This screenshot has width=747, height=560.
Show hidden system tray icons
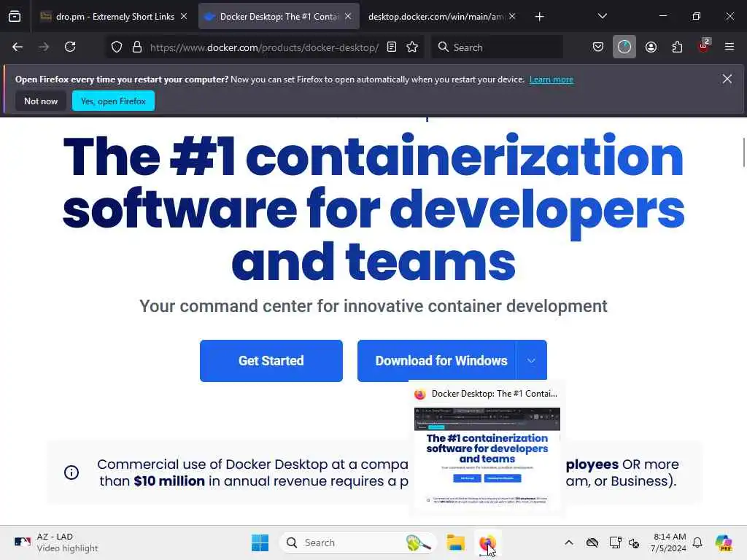(x=569, y=542)
